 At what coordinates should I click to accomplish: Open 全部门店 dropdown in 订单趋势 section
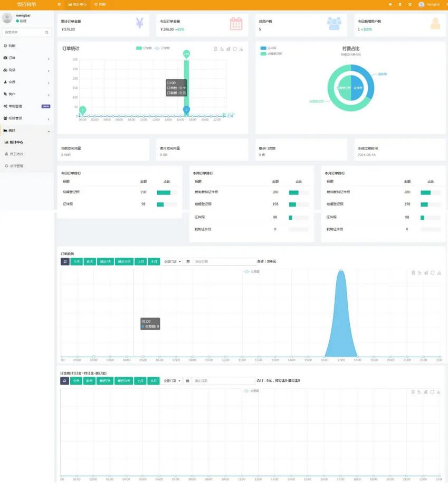[x=171, y=261]
